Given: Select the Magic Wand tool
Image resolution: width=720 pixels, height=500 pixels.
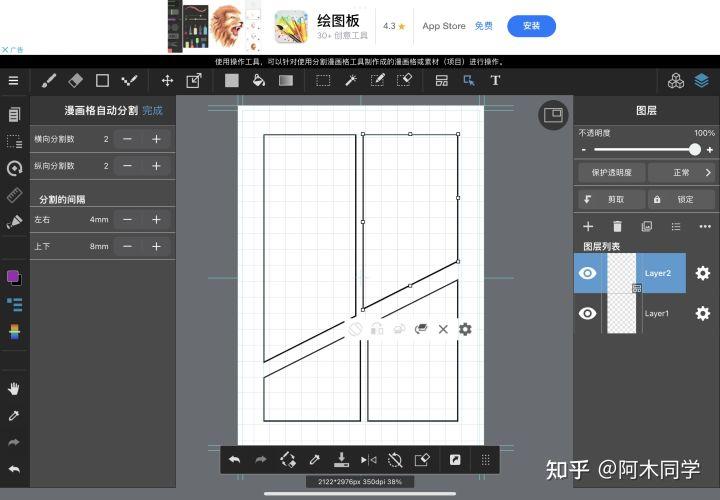Looking at the screenshot, I should [x=351, y=81].
